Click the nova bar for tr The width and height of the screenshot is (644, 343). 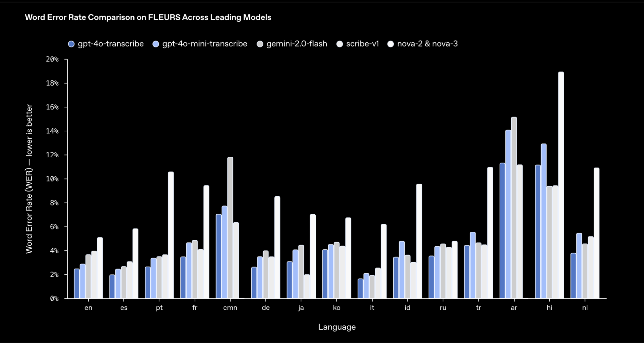[490, 233]
